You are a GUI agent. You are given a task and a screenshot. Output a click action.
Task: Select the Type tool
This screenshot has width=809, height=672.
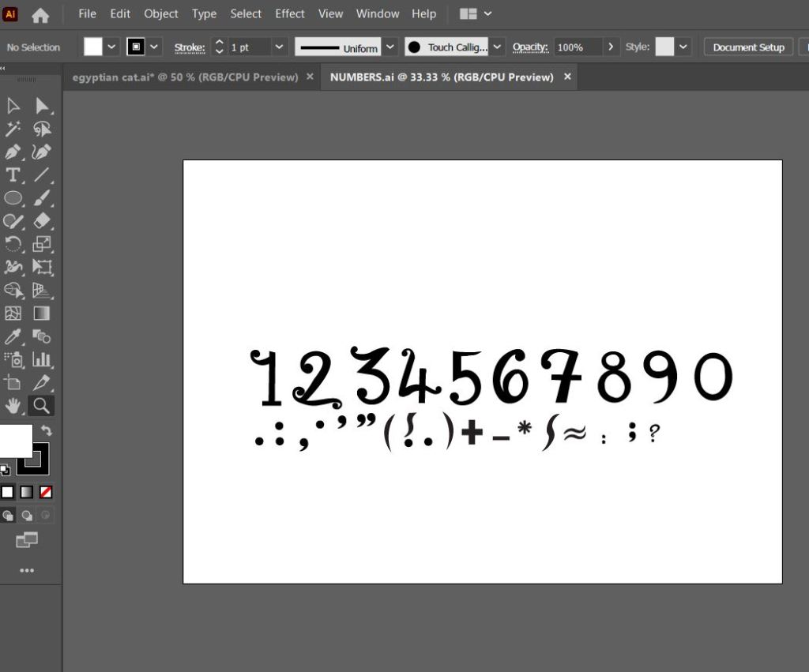coord(13,175)
